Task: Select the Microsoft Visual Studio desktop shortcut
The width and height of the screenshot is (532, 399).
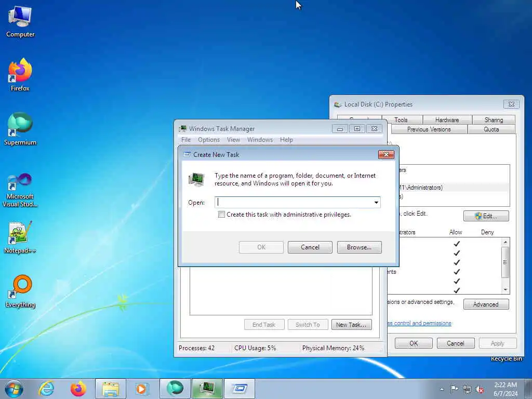Action: pyautogui.click(x=20, y=190)
